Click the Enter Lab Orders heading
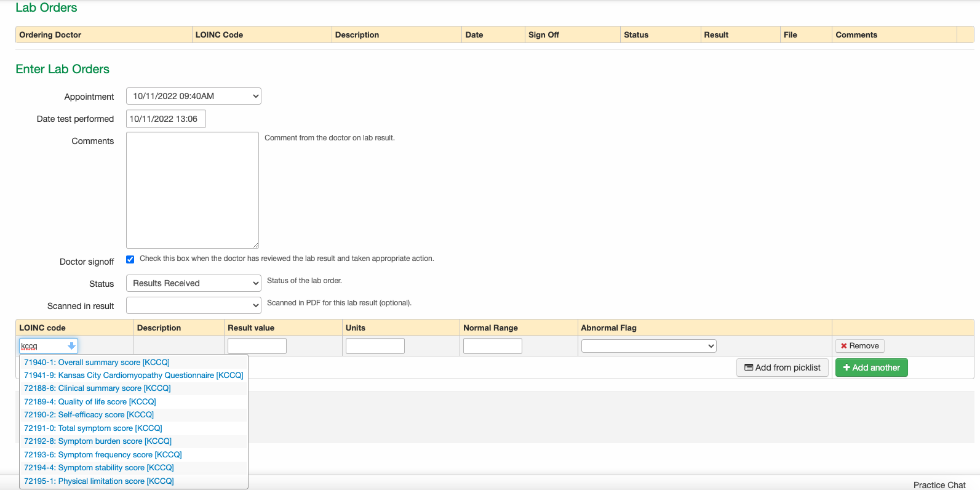This screenshot has height=490, width=980. point(63,69)
